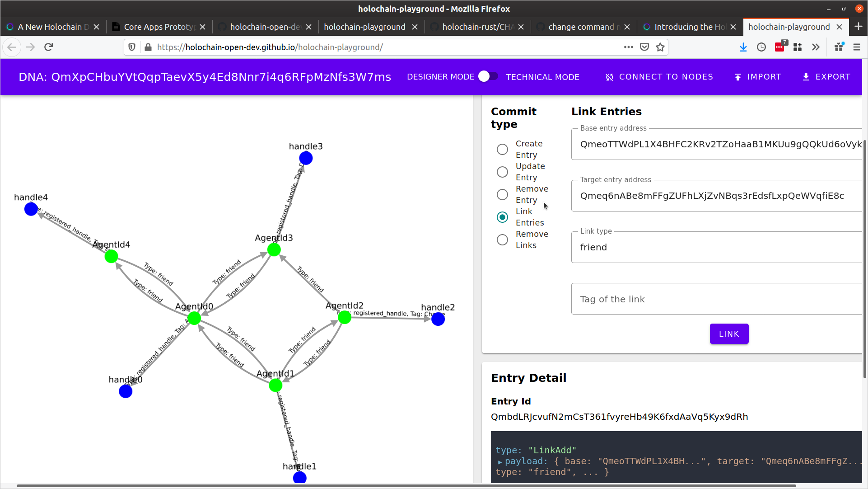Select Create Entry radio button
The height and width of the screenshot is (489, 868).
pyautogui.click(x=502, y=149)
